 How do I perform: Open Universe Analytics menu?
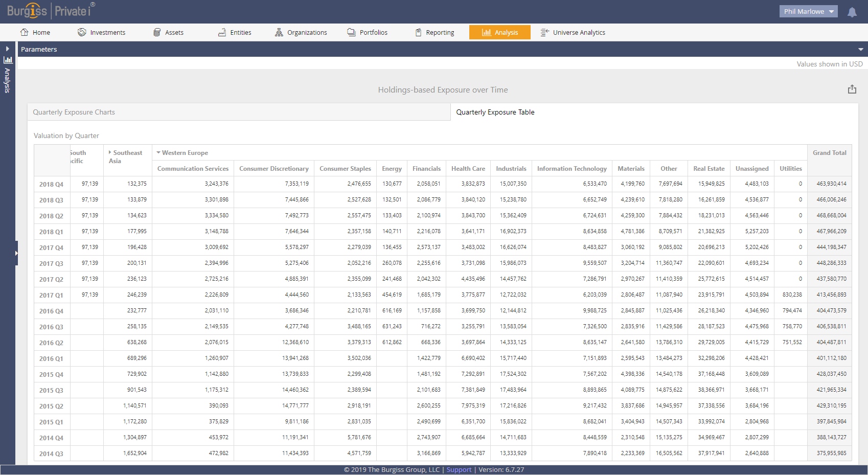[x=573, y=32]
